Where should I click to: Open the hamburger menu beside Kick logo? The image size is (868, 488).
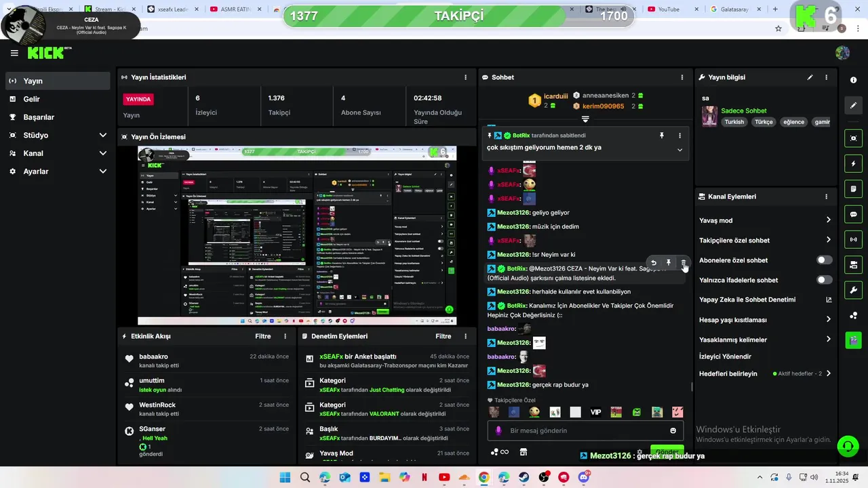click(14, 53)
